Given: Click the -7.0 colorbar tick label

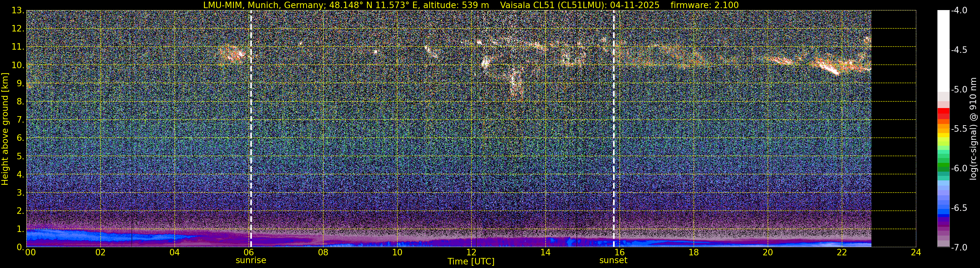Looking at the screenshot, I should pyautogui.click(x=959, y=248).
